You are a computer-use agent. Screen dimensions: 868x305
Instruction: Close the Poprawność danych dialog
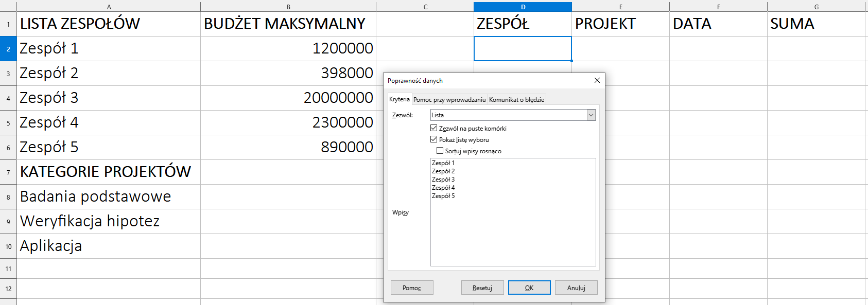tap(597, 80)
